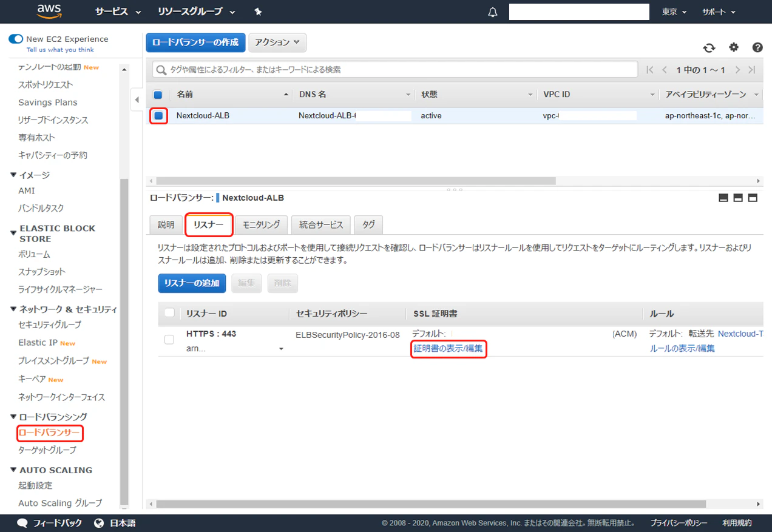The image size is (772, 532).
Task: Go to first page of results
Action: pyautogui.click(x=650, y=70)
